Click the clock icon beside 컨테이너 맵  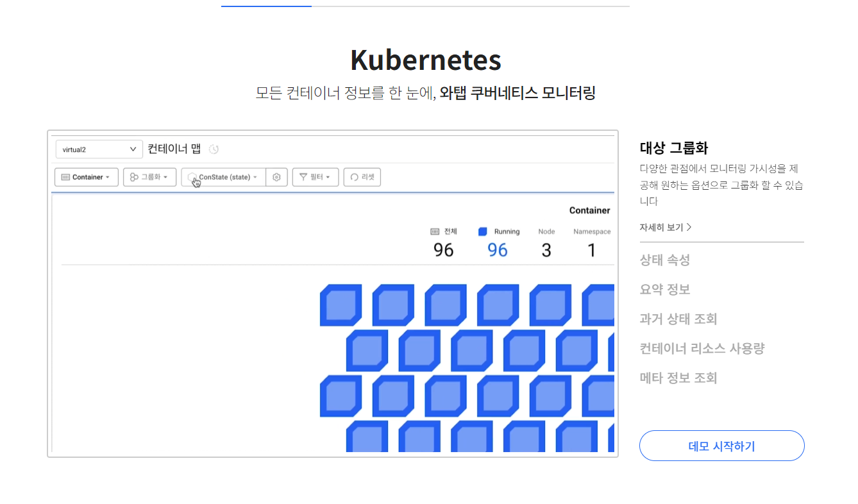(x=214, y=149)
